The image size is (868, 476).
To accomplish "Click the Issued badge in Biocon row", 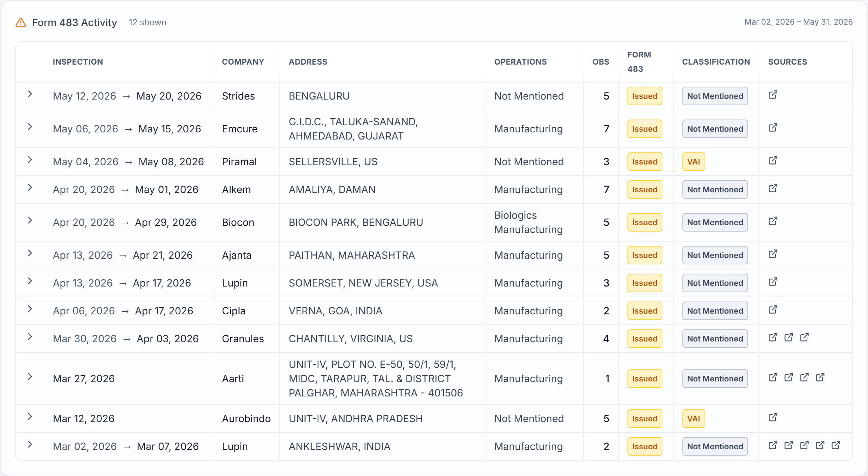I will [645, 222].
